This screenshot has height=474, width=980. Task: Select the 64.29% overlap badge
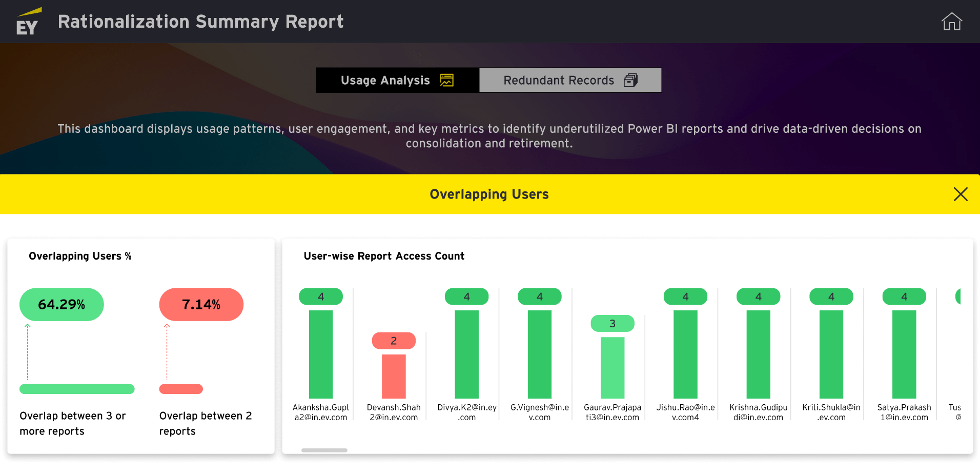click(x=62, y=305)
